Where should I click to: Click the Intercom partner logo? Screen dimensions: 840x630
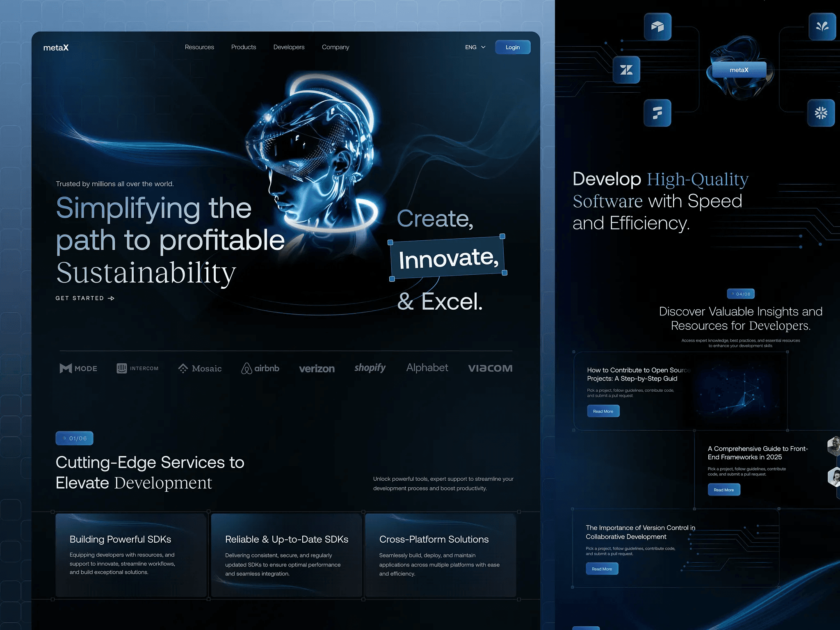pos(137,368)
